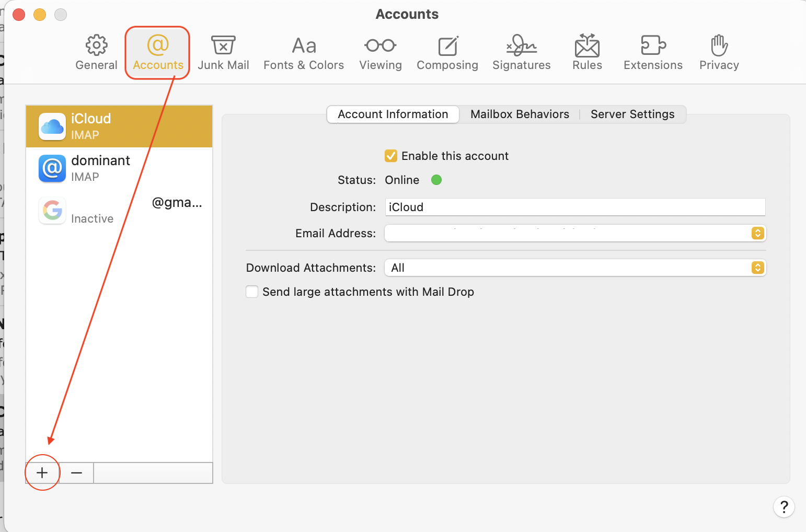Open Privacy preferences

[x=719, y=52]
